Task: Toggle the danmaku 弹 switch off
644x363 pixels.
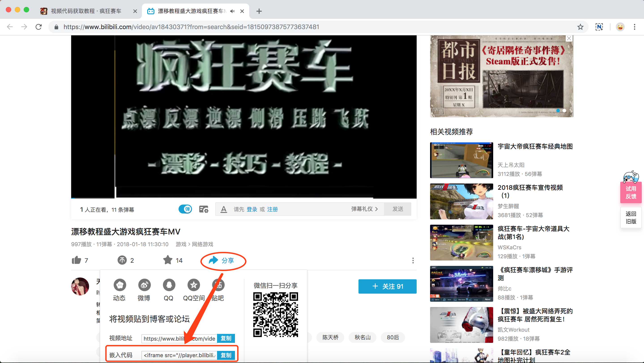Action: tap(185, 209)
